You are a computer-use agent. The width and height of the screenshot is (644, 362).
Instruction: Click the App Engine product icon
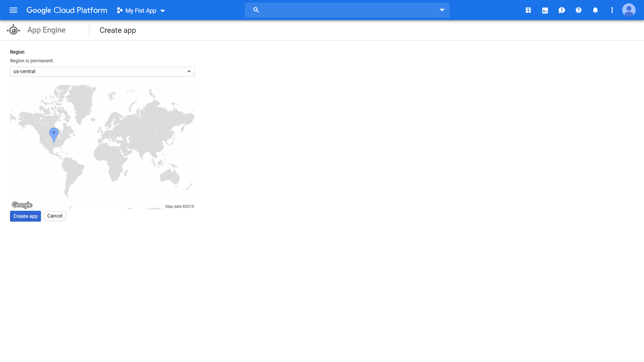13,30
